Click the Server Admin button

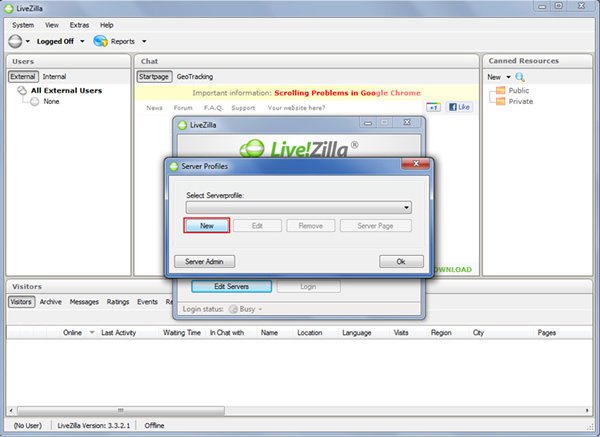pyautogui.click(x=204, y=261)
